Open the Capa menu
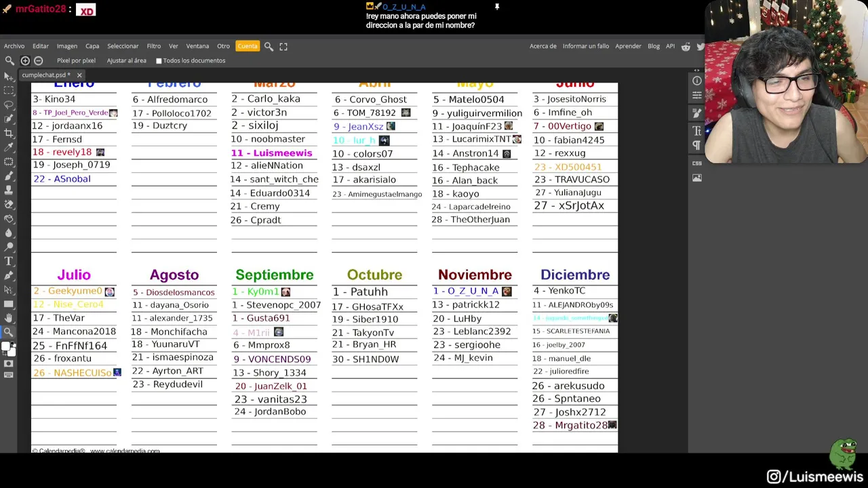Image resolution: width=868 pixels, height=488 pixels. point(92,46)
